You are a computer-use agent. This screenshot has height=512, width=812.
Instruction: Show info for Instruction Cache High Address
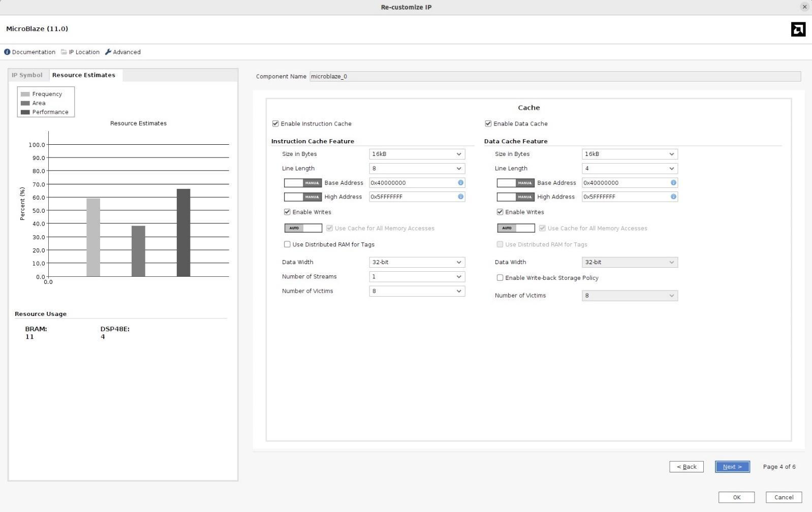click(x=461, y=197)
